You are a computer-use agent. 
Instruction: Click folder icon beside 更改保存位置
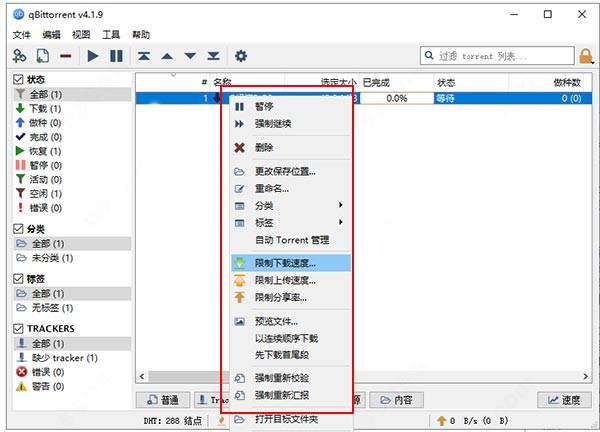(240, 171)
